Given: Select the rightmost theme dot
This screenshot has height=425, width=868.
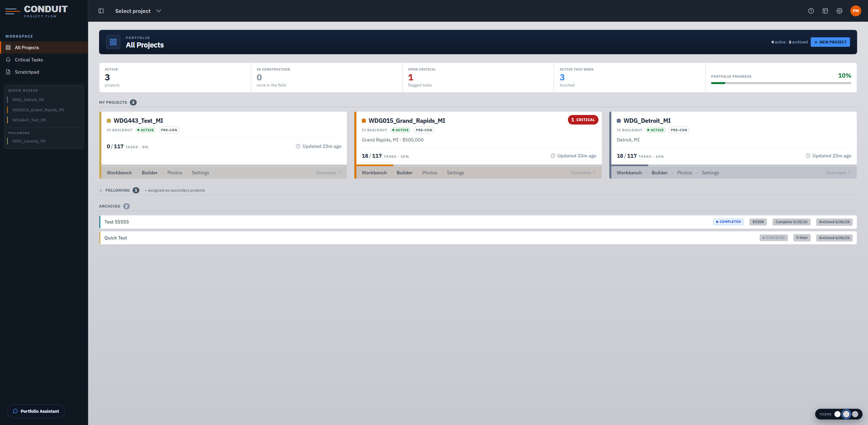Looking at the screenshot, I should pos(855,414).
